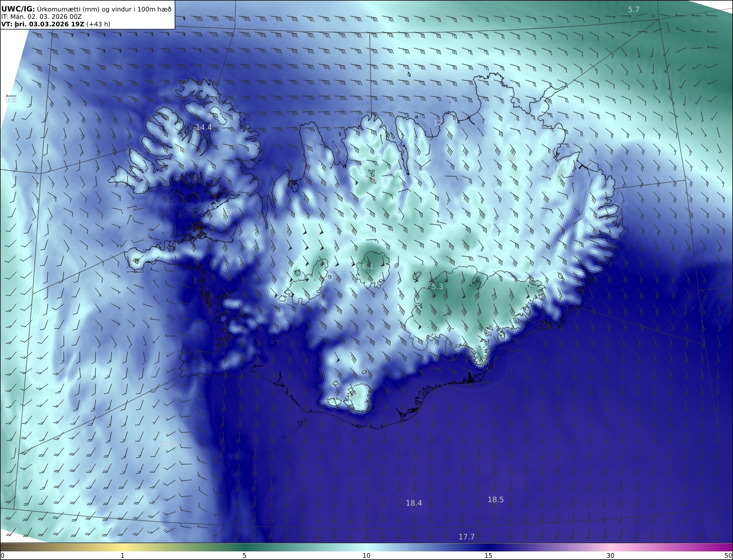Screen dimensions: 733x560
Task: Click the '0' tick label on the colour scale
Action: (x=3, y=555)
